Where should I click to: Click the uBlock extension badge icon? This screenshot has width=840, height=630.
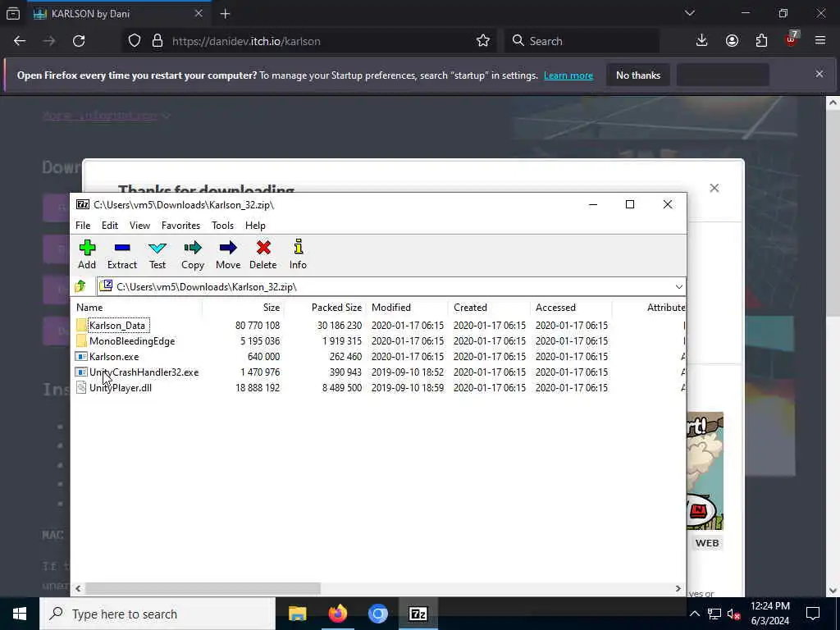(792, 39)
